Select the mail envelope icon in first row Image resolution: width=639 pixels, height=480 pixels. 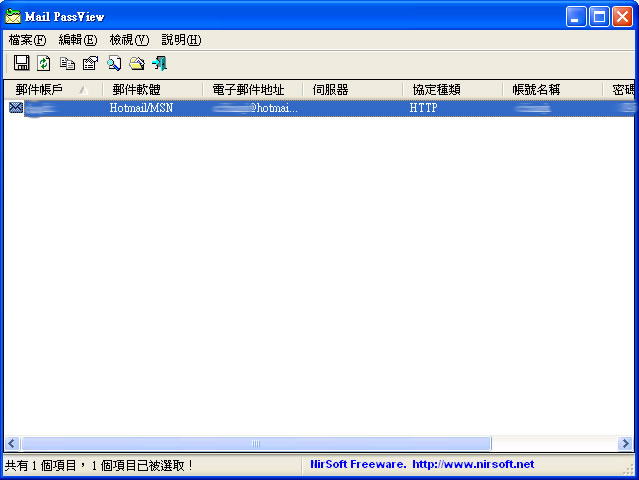(x=15, y=108)
